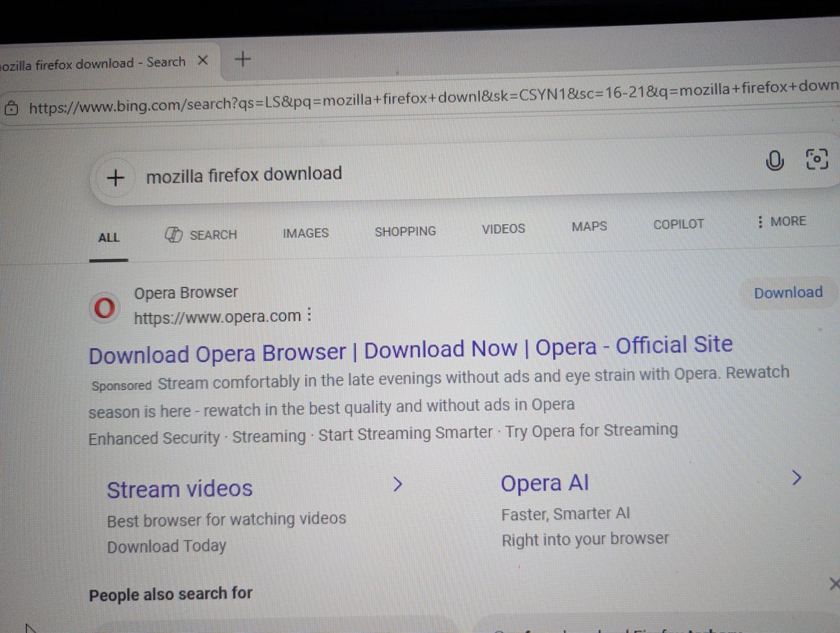The image size is (840, 633).
Task: Expand the MORE menu
Action: tap(781, 221)
